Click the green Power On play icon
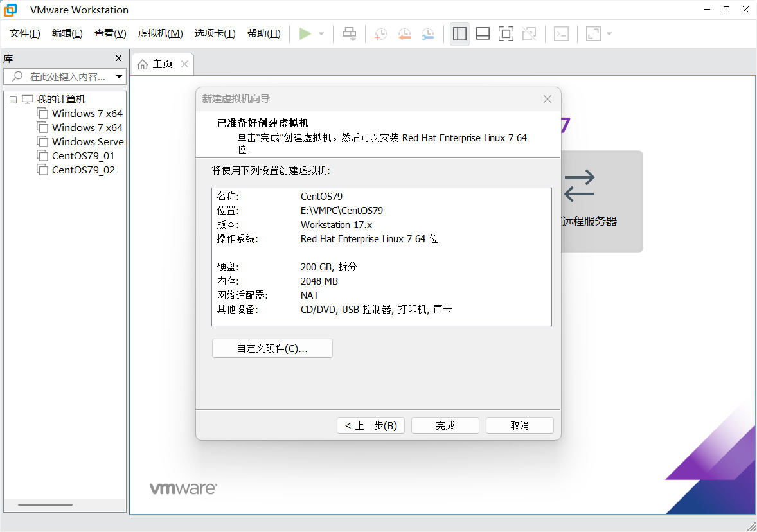Screen dimensions: 757x532 (x=305, y=34)
